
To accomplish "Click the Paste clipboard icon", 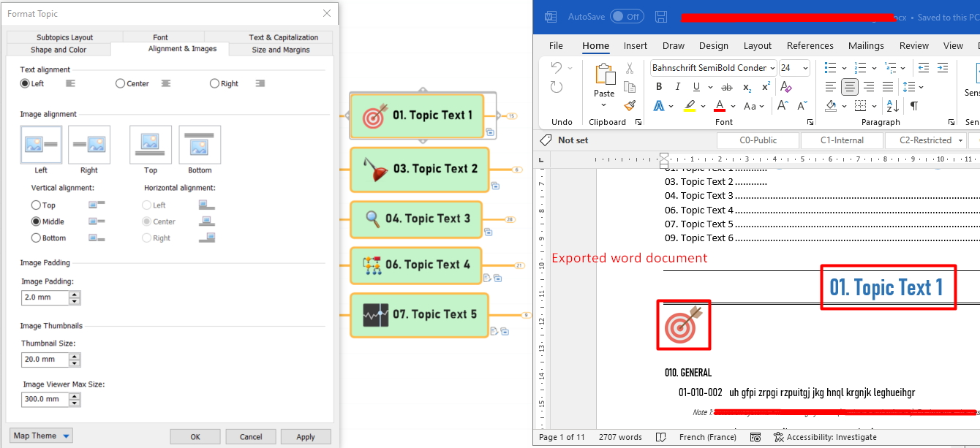I will pyautogui.click(x=604, y=75).
